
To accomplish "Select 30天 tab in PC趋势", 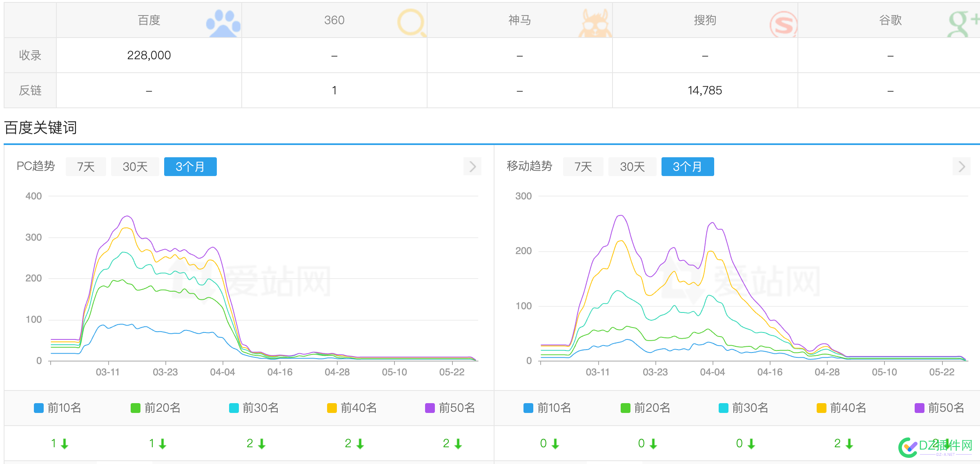I will (x=135, y=167).
